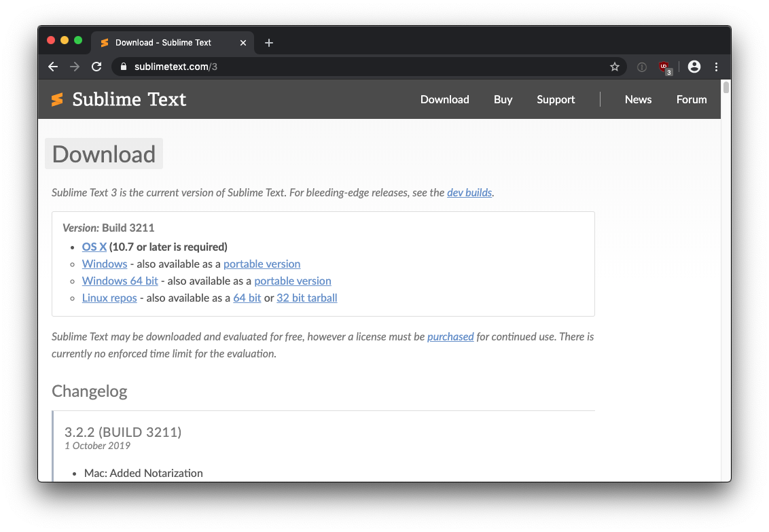Open the News nav menu item
769x532 pixels.
[x=638, y=99]
